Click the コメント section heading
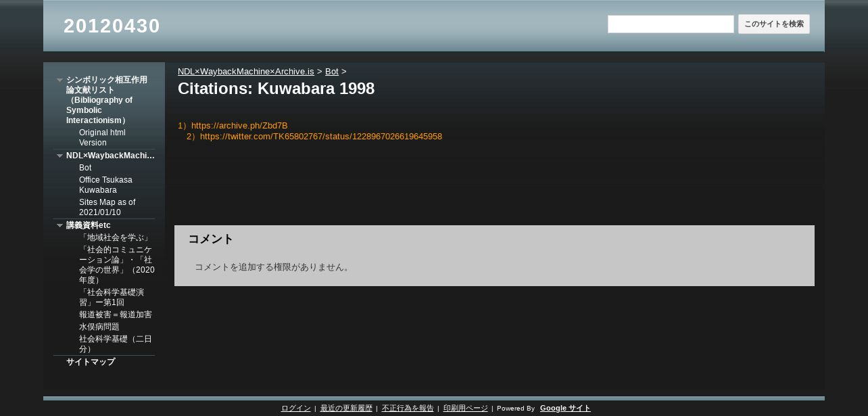The image size is (868, 416). [x=211, y=239]
